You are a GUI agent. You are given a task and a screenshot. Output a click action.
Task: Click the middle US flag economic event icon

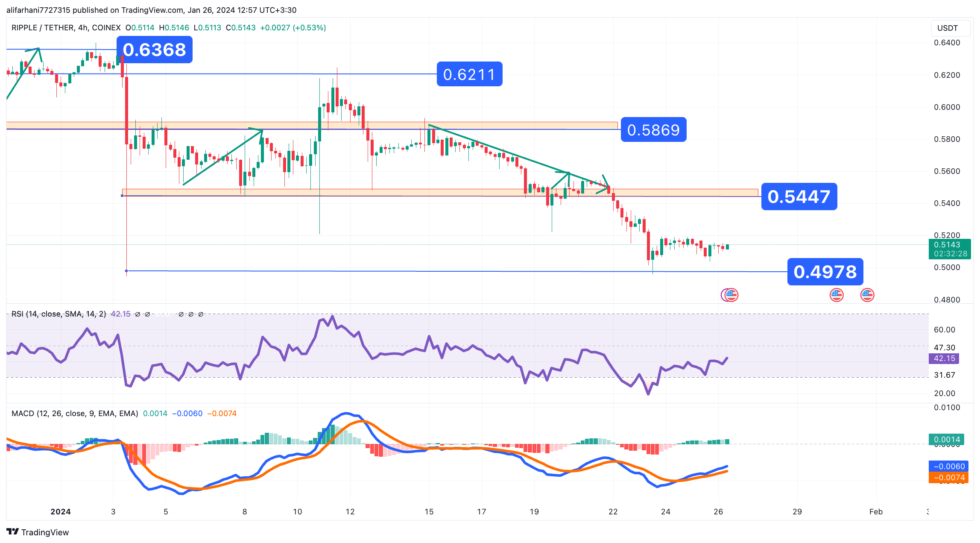836,295
